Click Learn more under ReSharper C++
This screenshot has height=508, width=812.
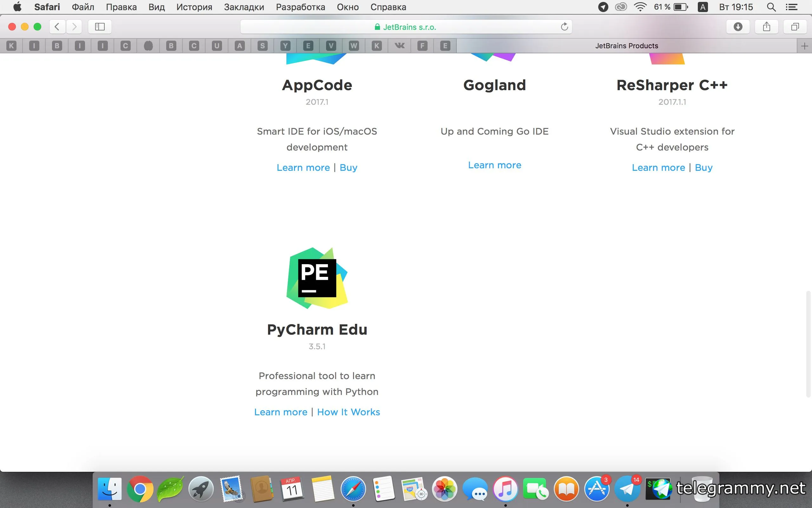658,167
